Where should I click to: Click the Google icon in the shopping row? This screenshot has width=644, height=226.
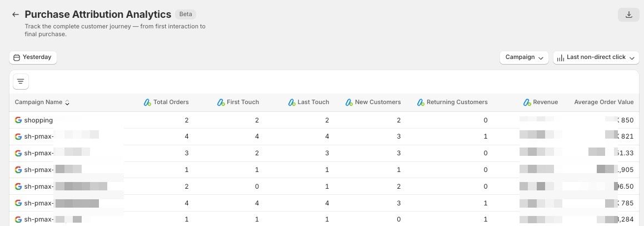(x=18, y=120)
